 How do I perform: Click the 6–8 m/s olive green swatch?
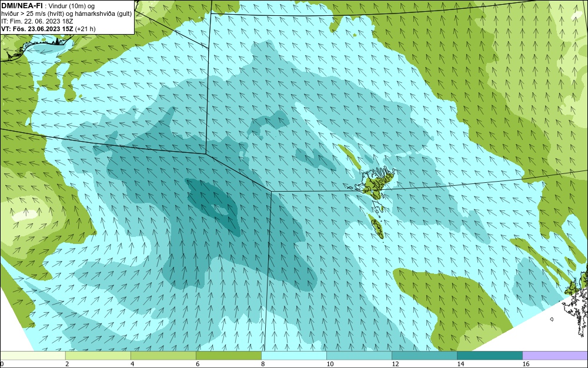point(228,355)
